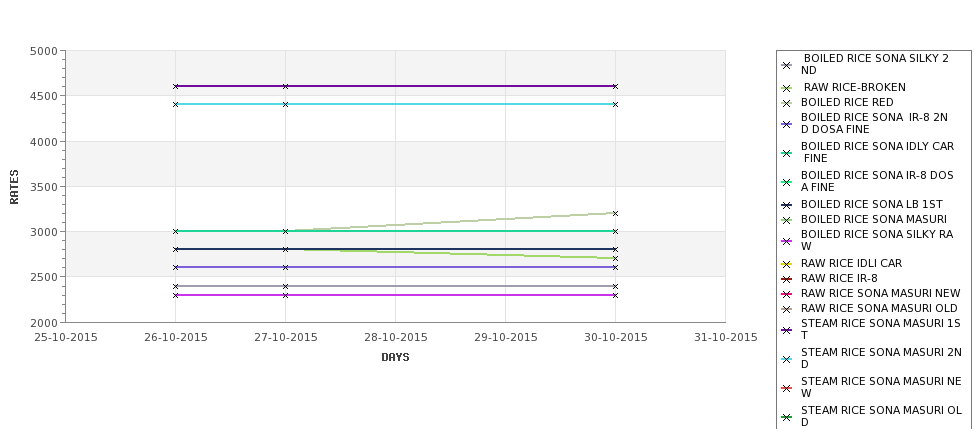Viewport: 975px width, 429px height.
Task: Click the 4600 data point on 27-10-2015
Action: tap(285, 86)
